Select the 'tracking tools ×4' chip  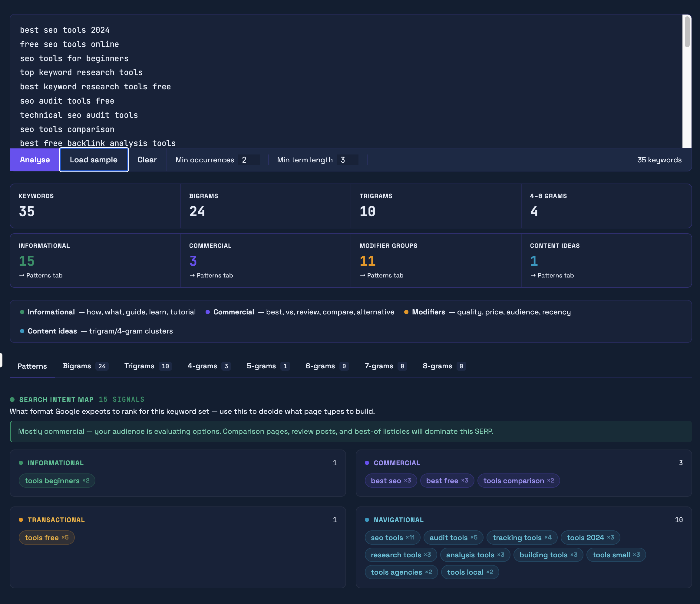pyautogui.click(x=522, y=537)
